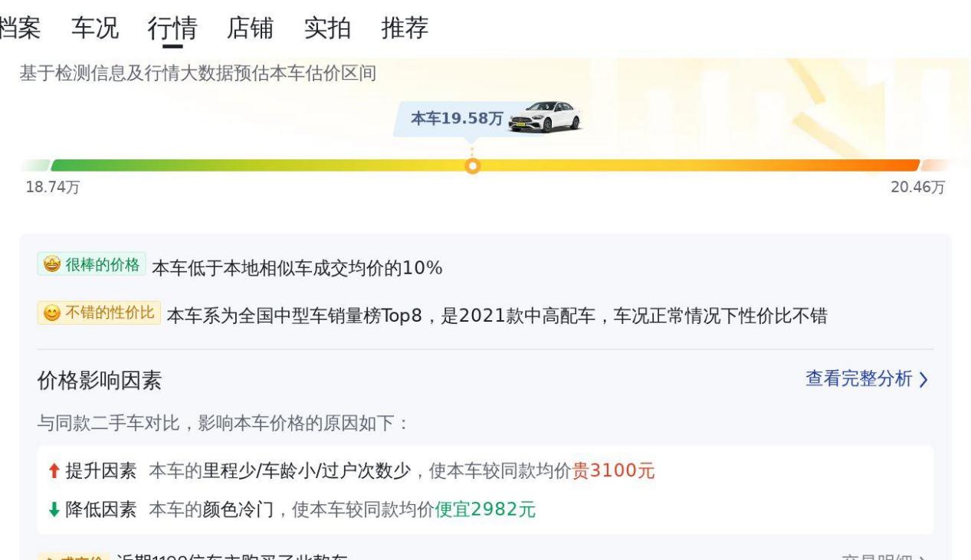Click the circular marker on the price bar
Screen dimensions: 971x560
coord(473,165)
